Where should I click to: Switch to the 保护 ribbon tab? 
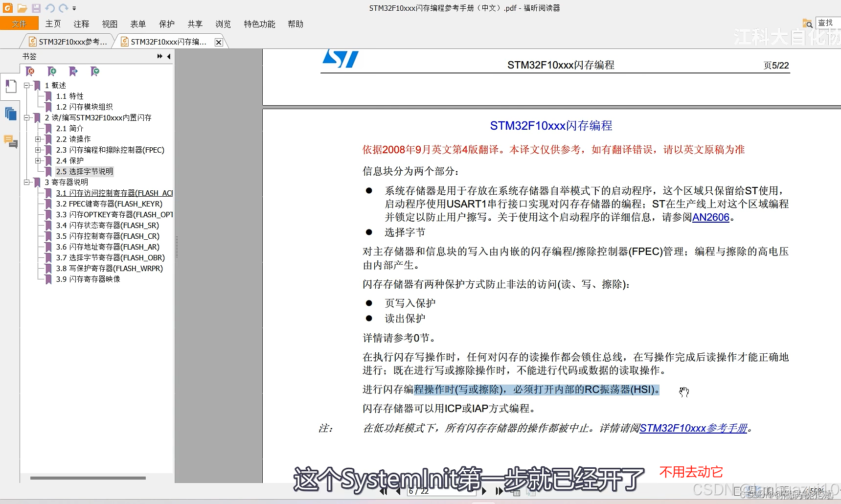166,24
